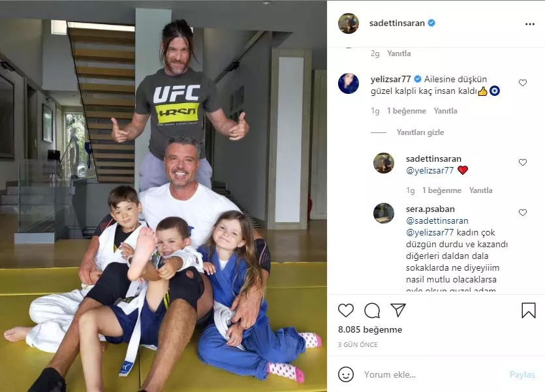
Task: Open the sadettinsaran username in header
Action: coord(397,23)
